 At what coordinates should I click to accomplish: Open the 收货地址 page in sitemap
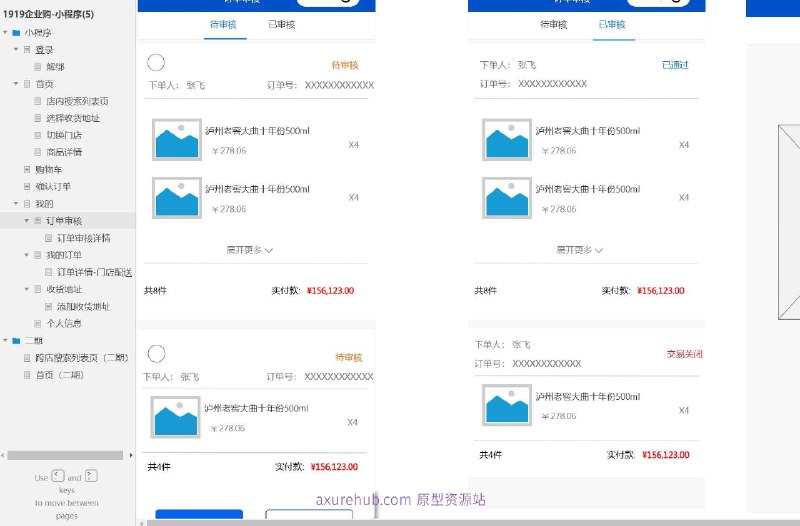pos(64,289)
